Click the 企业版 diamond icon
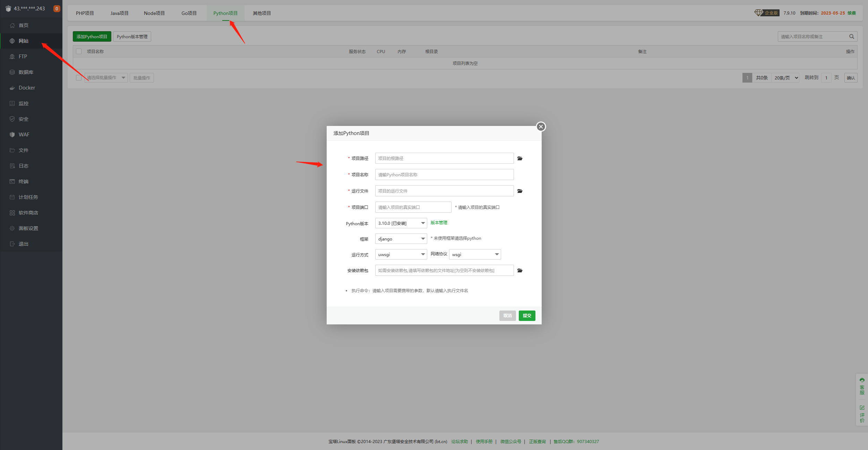 click(x=758, y=13)
